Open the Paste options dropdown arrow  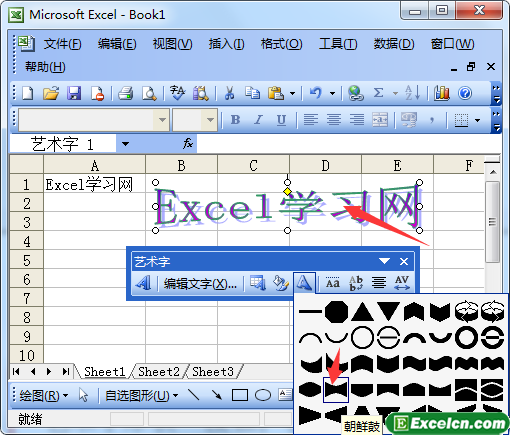[292, 94]
